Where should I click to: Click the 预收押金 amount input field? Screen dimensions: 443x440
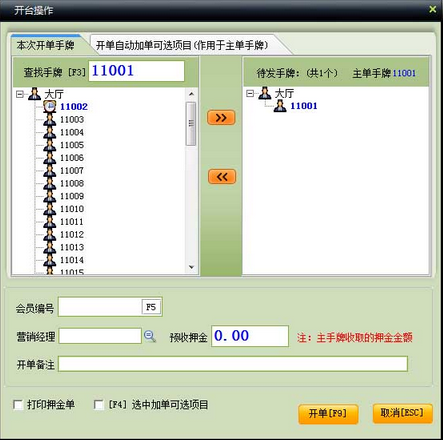(250, 336)
